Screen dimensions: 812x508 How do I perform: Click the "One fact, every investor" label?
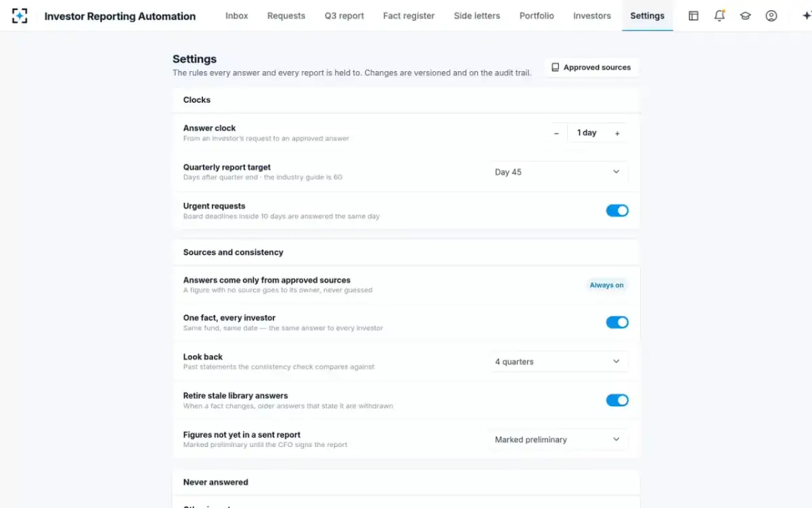(x=229, y=318)
